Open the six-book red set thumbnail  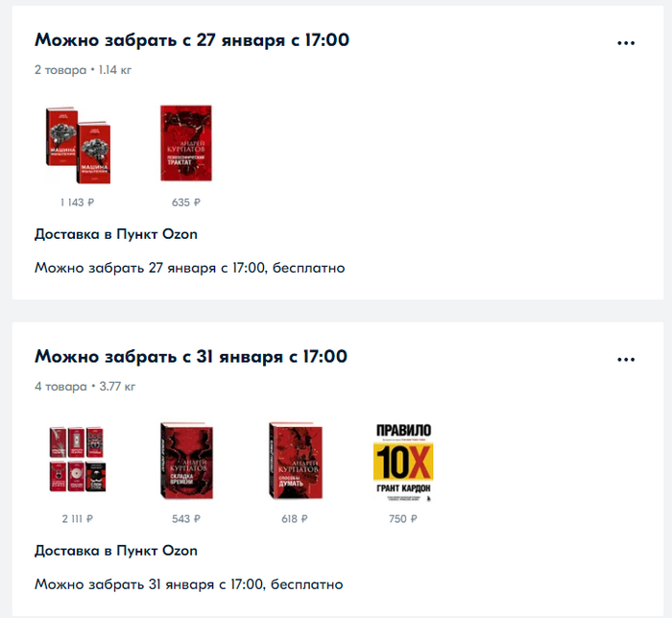78,459
